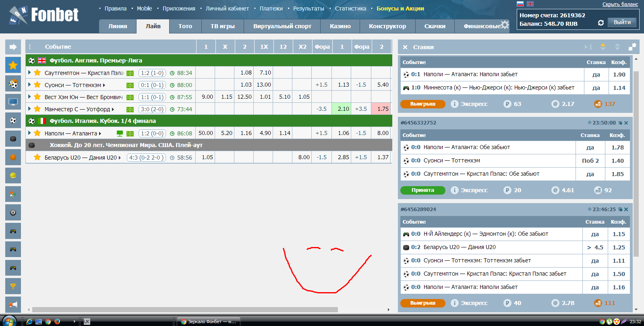Expand row arrow left of Манчестер С — Уотфорд
The width and height of the screenshot is (644, 326).
point(29,109)
